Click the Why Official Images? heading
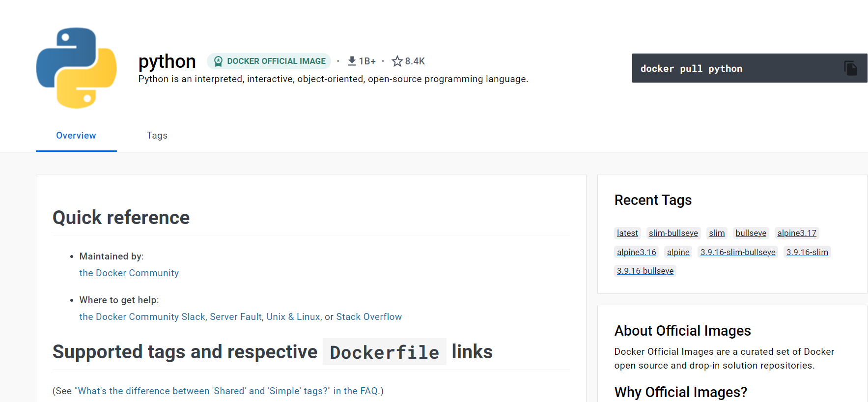Screen dimensions: 868x402 [x=680, y=392]
